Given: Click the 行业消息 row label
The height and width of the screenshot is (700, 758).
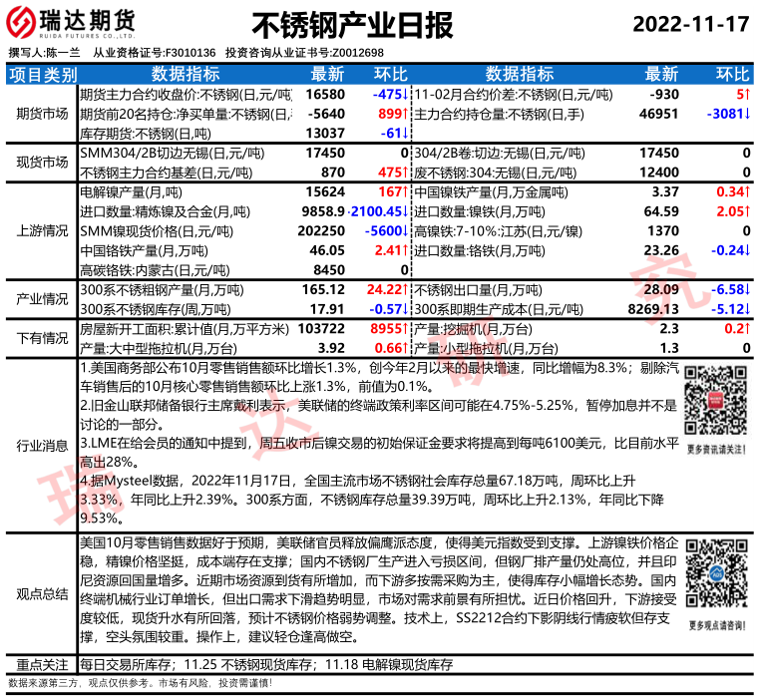Looking at the screenshot, I should point(41,446).
